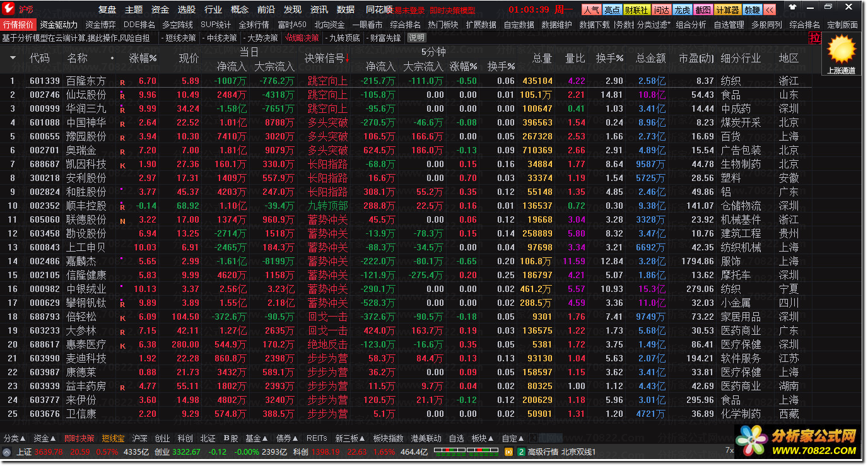Click the market breadth red-green bar
Viewport: 868px width, 466px height.
click(x=466, y=451)
